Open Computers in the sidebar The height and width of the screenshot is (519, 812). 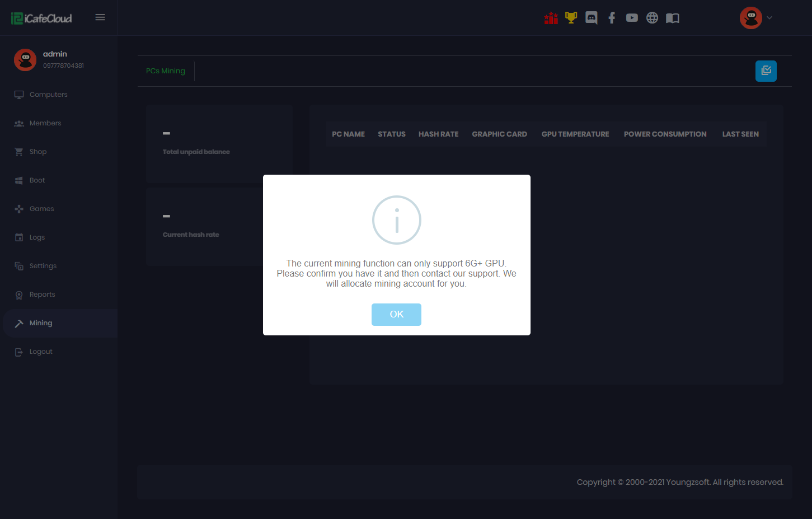coord(48,95)
